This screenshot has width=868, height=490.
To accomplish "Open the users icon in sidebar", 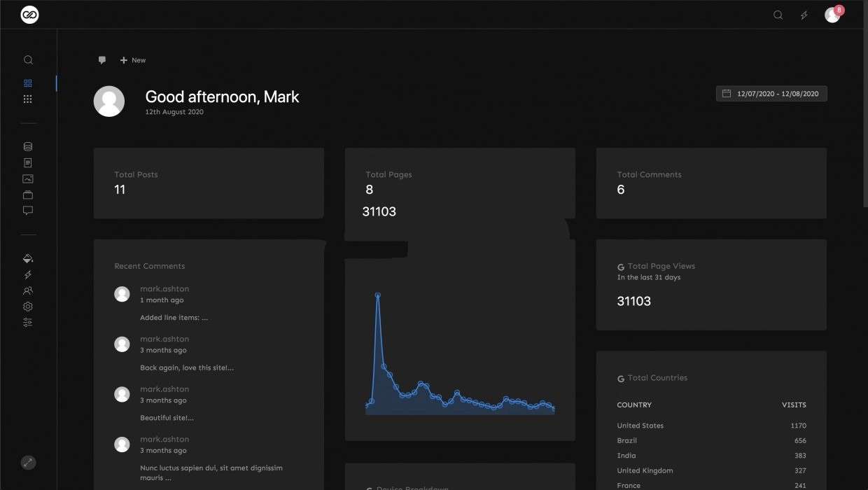I will (28, 290).
